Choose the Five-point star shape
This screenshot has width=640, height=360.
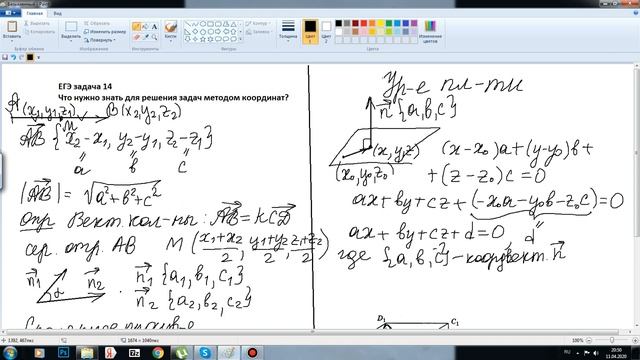click(203, 39)
